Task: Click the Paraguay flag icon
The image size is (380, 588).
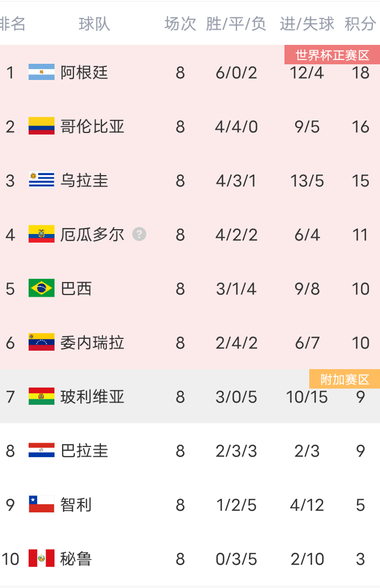Action: pyautogui.click(x=42, y=450)
